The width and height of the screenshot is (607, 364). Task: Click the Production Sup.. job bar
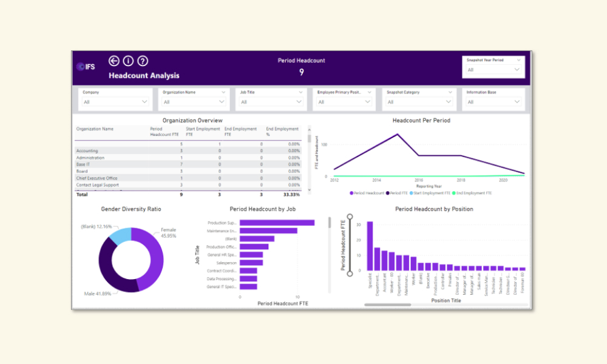277,223
